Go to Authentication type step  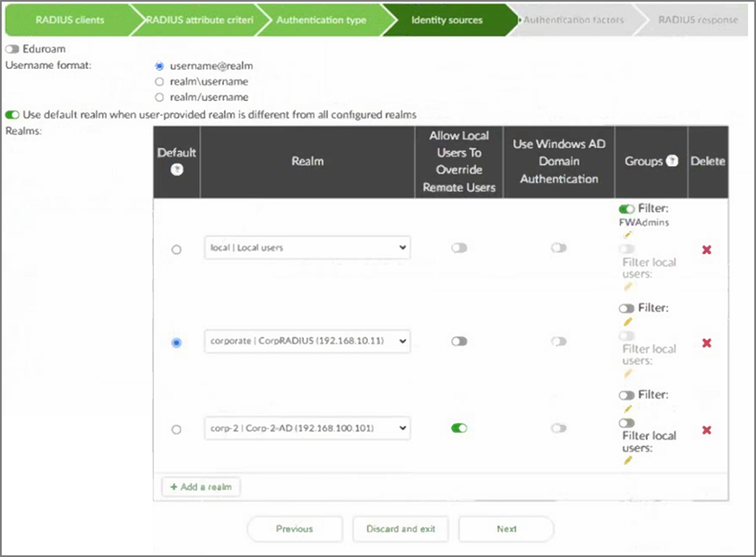click(321, 20)
